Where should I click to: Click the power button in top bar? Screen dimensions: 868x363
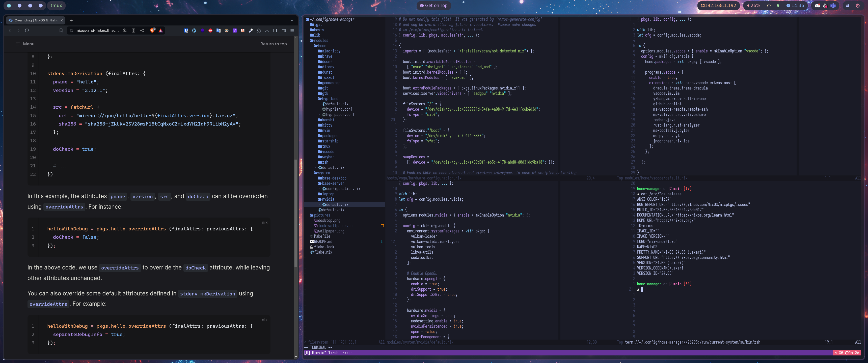tap(858, 5)
